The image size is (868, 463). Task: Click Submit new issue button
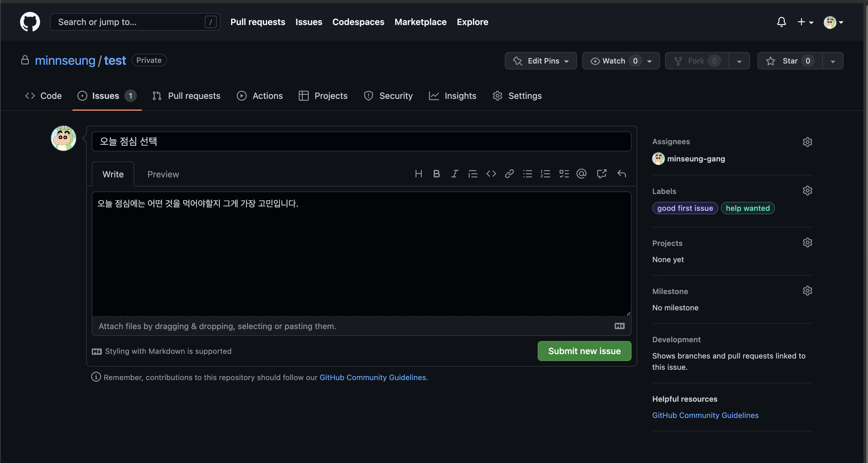pyautogui.click(x=584, y=351)
